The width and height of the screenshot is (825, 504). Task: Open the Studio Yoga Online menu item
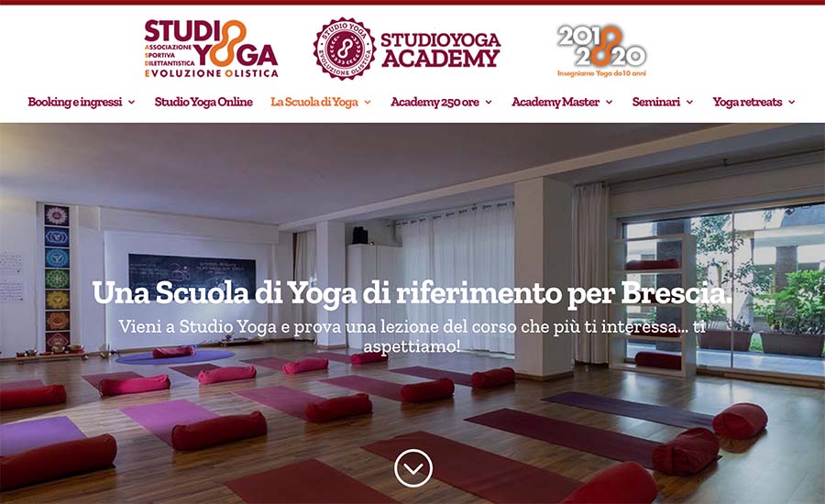(x=203, y=102)
